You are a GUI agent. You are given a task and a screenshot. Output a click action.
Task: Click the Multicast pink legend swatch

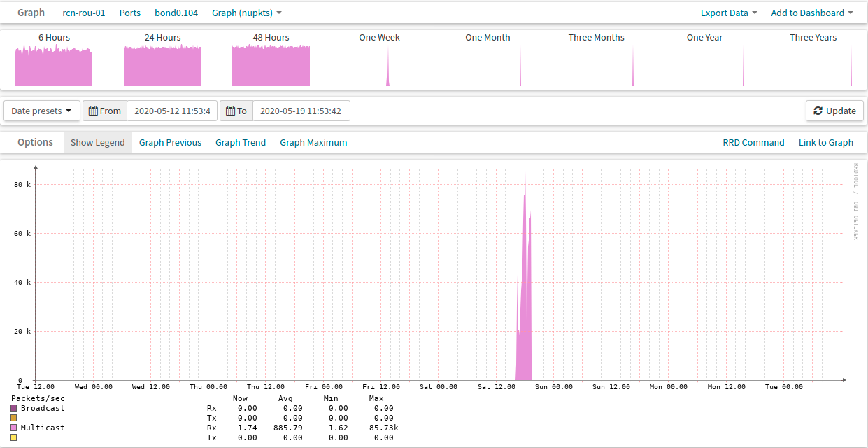14,427
